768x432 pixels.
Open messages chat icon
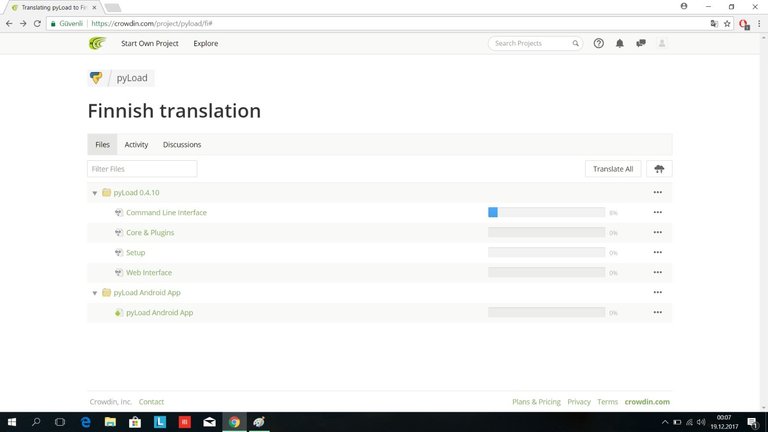(641, 43)
